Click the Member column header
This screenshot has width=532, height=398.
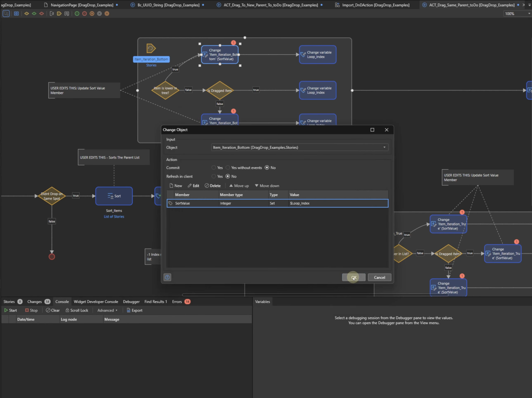coord(196,195)
